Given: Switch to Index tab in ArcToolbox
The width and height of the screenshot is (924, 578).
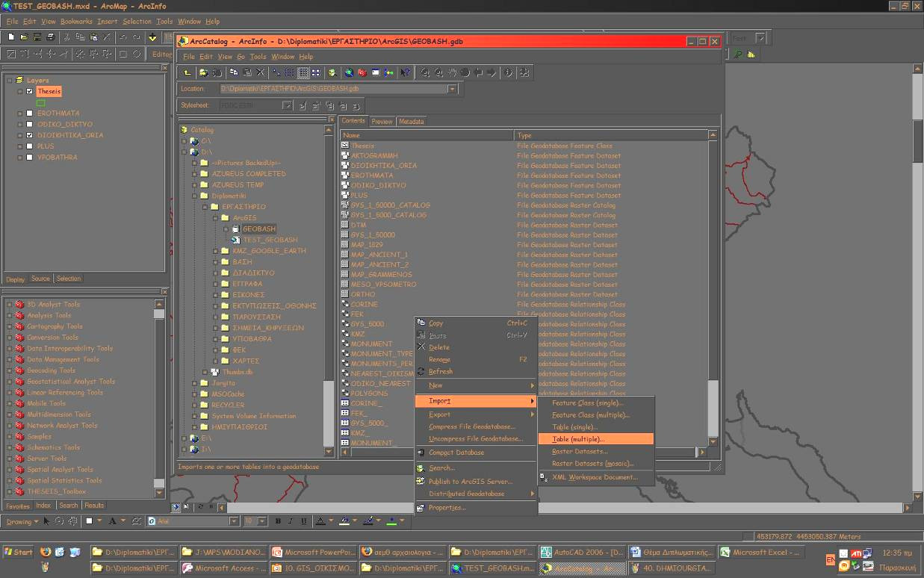Looking at the screenshot, I should (43, 506).
